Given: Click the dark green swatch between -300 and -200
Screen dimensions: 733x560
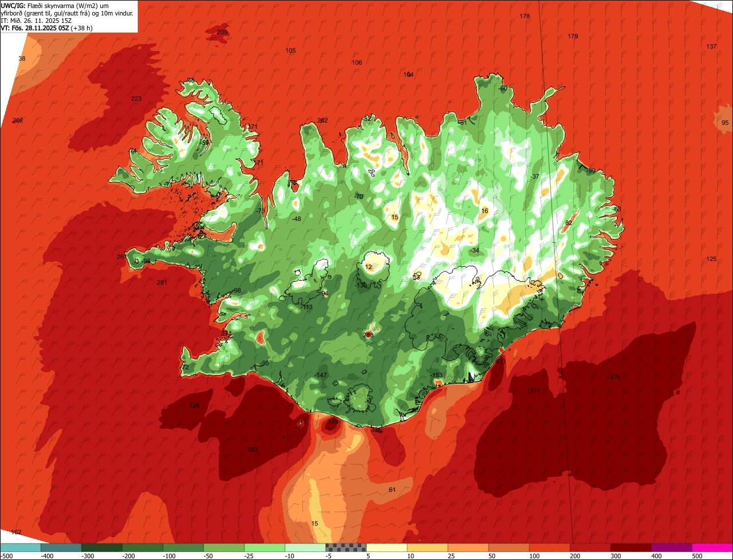Looking at the screenshot, I should pyautogui.click(x=101, y=547).
